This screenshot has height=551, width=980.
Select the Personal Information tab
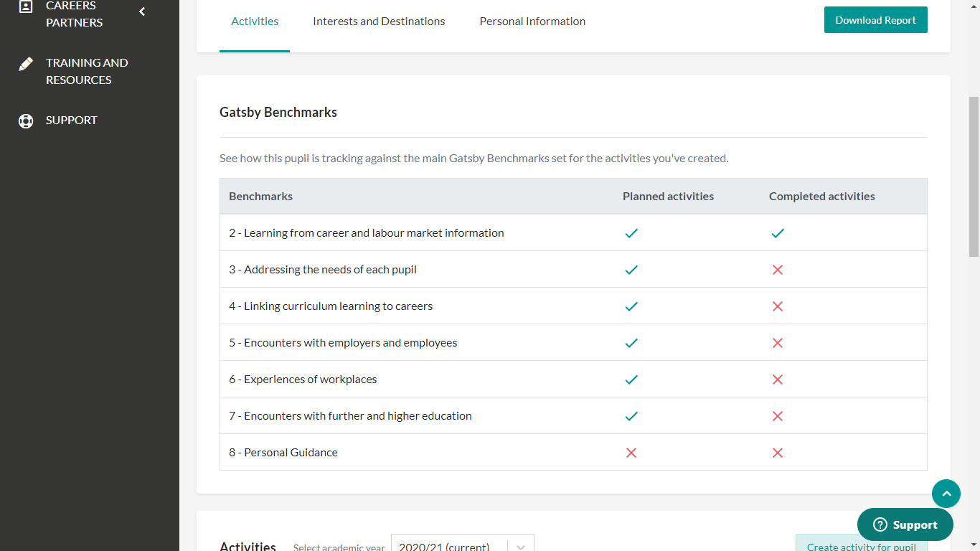point(532,22)
